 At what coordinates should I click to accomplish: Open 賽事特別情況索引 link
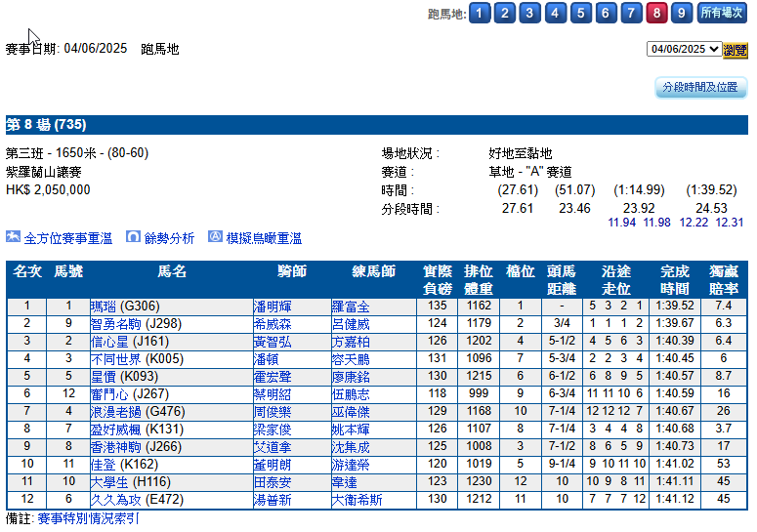(x=88, y=519)
